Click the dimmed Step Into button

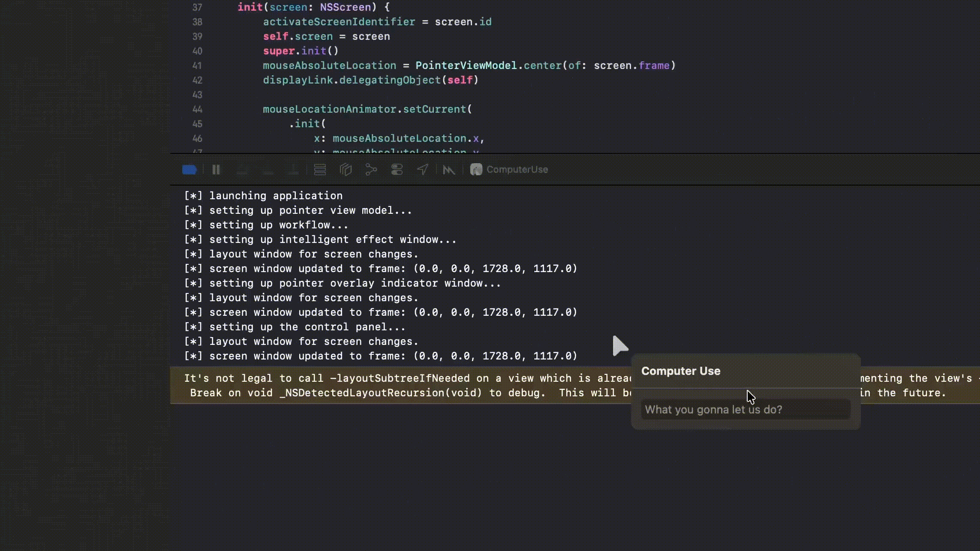(268, 170)
